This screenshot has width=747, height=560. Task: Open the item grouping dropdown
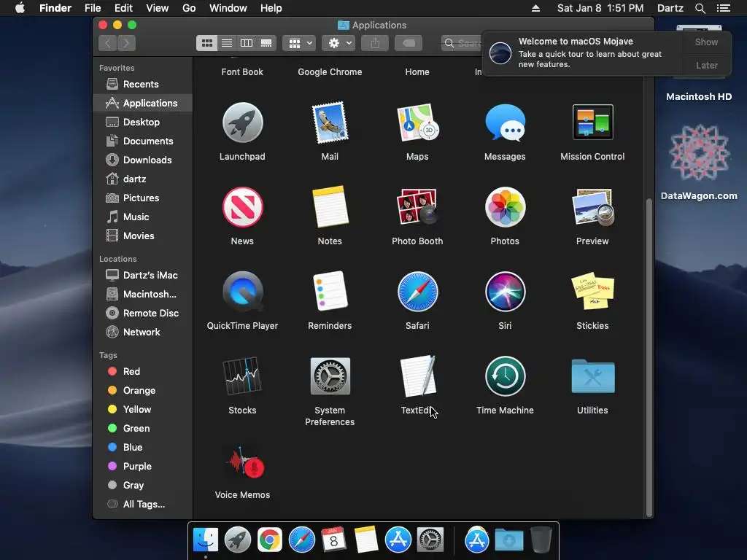(299, 43)
